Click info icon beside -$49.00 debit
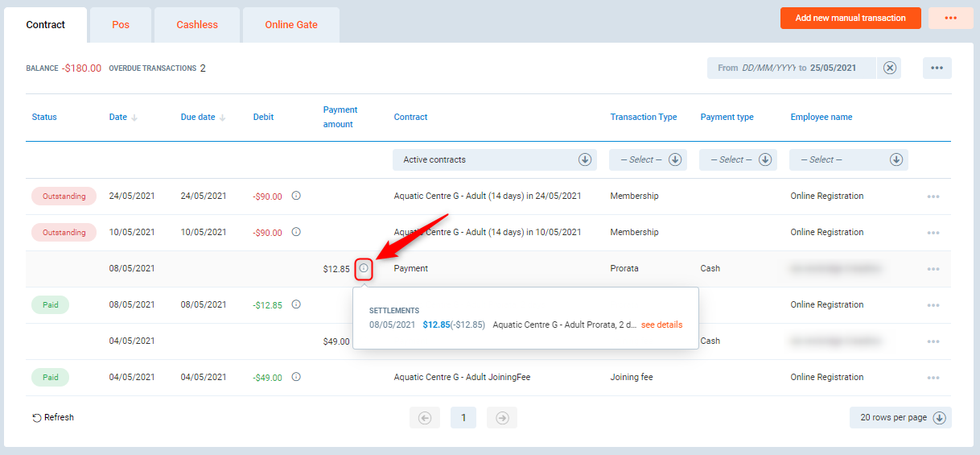 click(296, 377)
